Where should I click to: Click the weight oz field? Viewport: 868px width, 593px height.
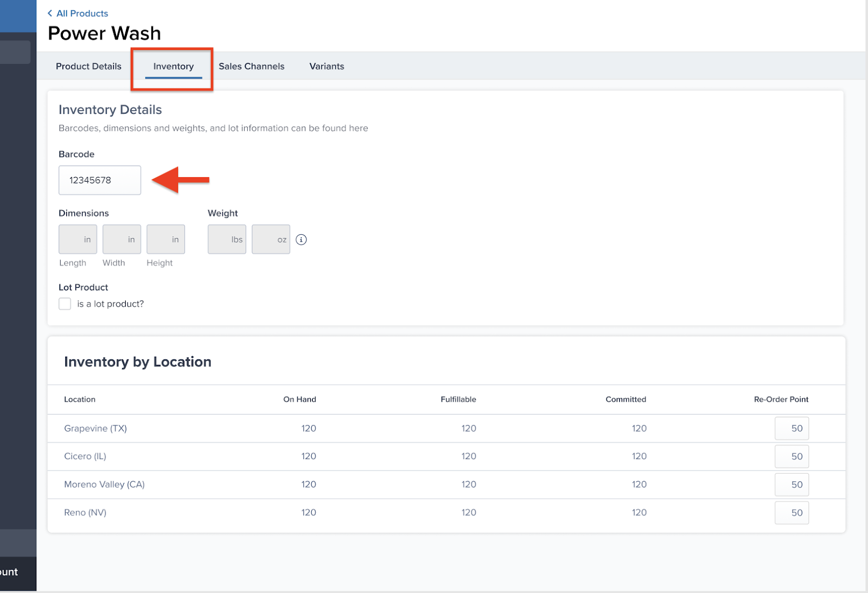271,239
